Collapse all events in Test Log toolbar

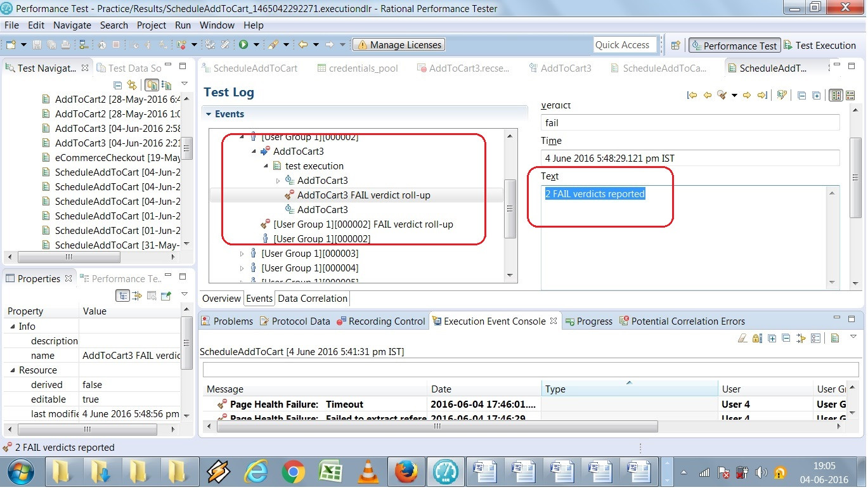802,95
